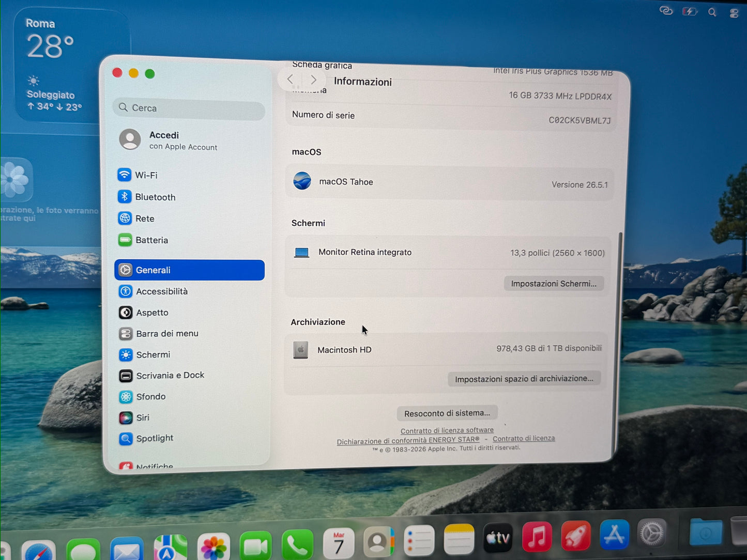Click Impostazioni spazio di archiviazione... button
The image size is (747, 560).
click(524, 379)
